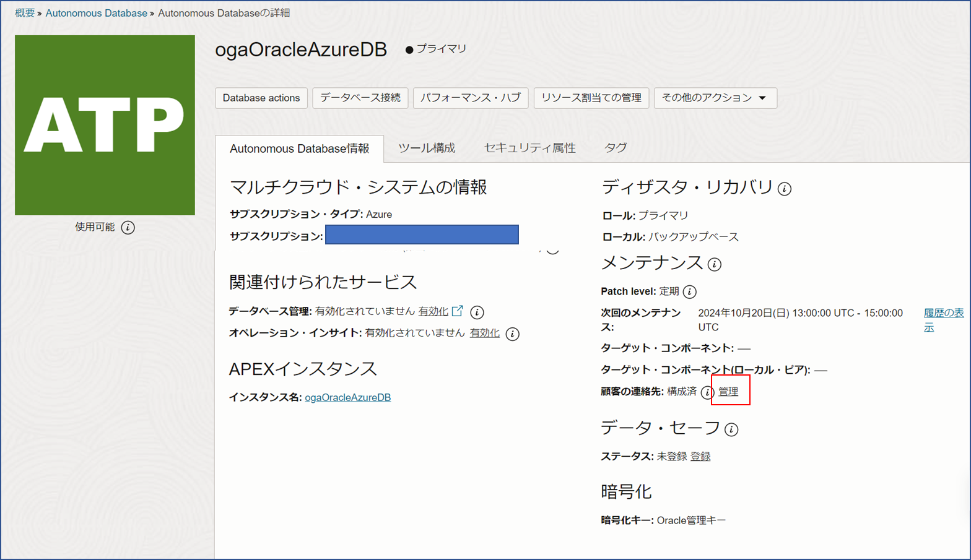Open the タグ tab
Viewport: 971px width, 560px height.
tap(616, 148)
